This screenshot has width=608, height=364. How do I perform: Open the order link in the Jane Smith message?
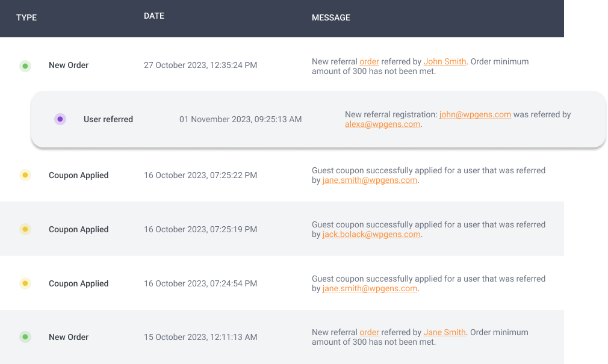pyautogui.click(x=369, y=332)
